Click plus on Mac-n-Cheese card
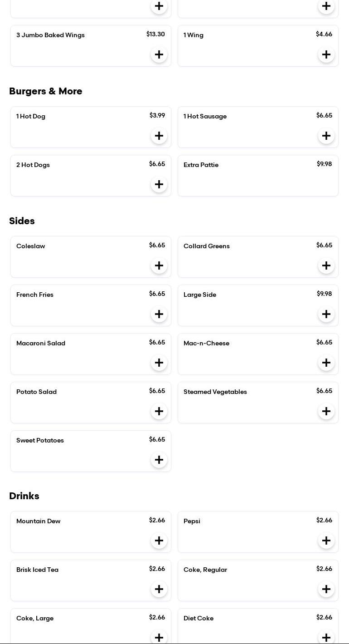349x644 pixels. [x=326, y=363]
